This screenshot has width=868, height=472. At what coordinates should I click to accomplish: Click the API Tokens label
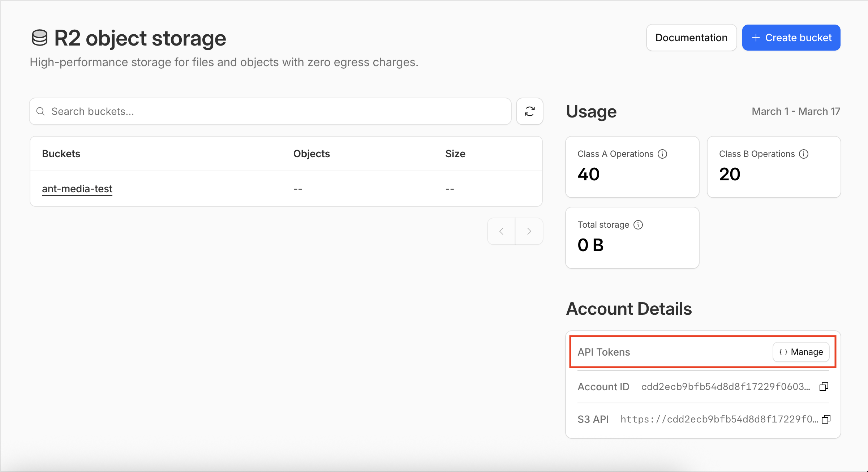604,352
